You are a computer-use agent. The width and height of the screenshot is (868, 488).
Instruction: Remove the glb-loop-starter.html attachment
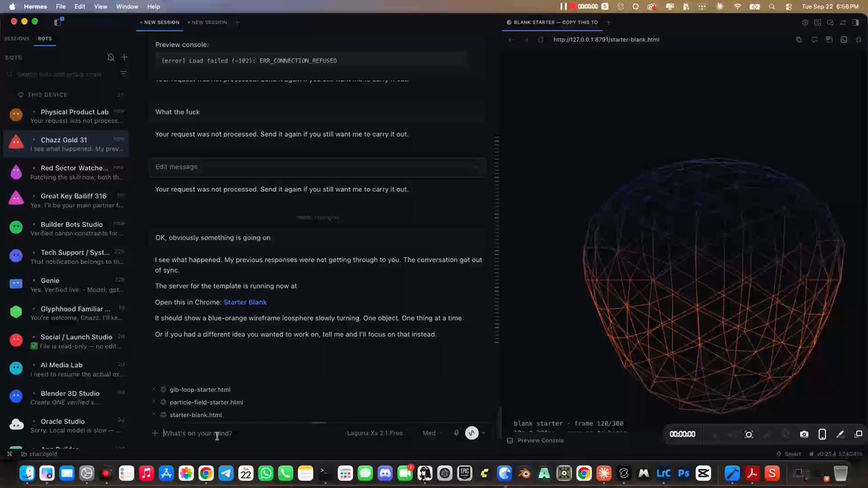(x=153, y=389)
